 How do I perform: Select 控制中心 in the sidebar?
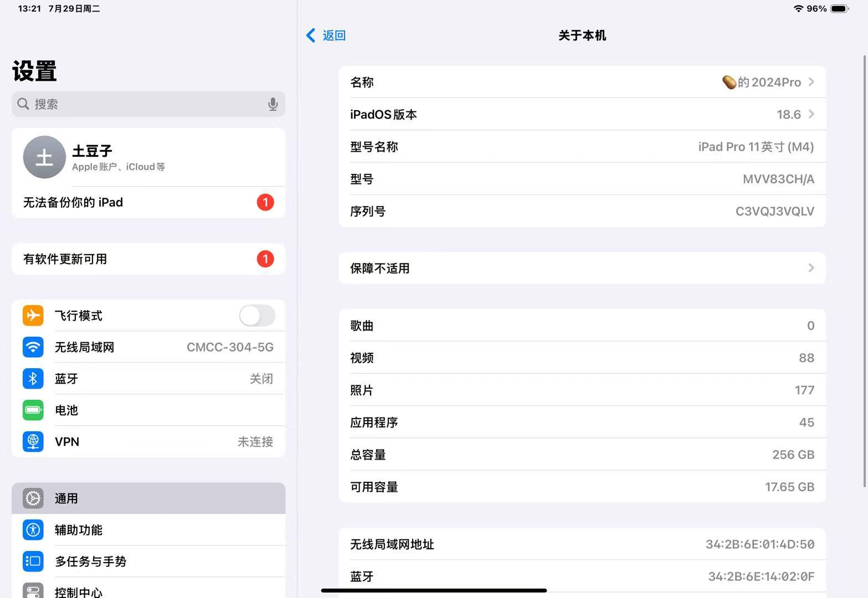[148, 588]
